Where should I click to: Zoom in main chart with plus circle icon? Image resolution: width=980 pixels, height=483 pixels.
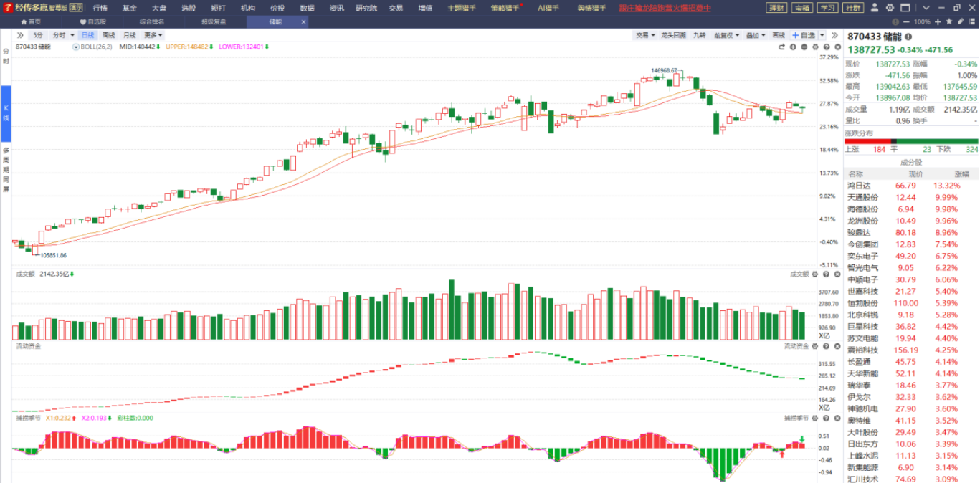click(793, 47)
